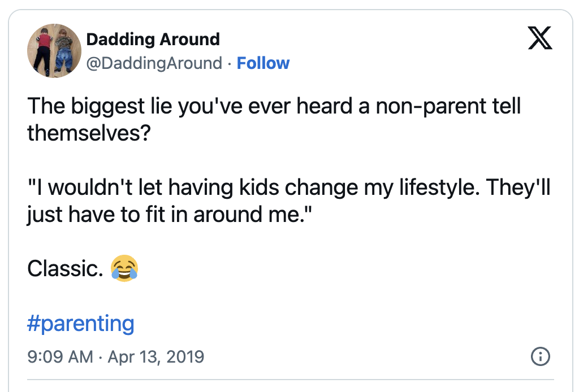The image size is (579, 392).
Task: Click the X logo icon
Action: [x=539, y=39]
